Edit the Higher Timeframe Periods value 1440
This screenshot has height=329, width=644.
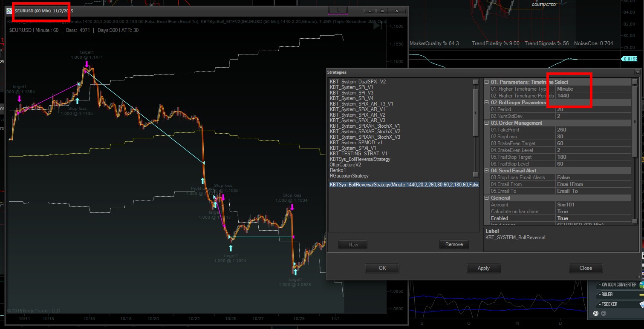(594, 96)
